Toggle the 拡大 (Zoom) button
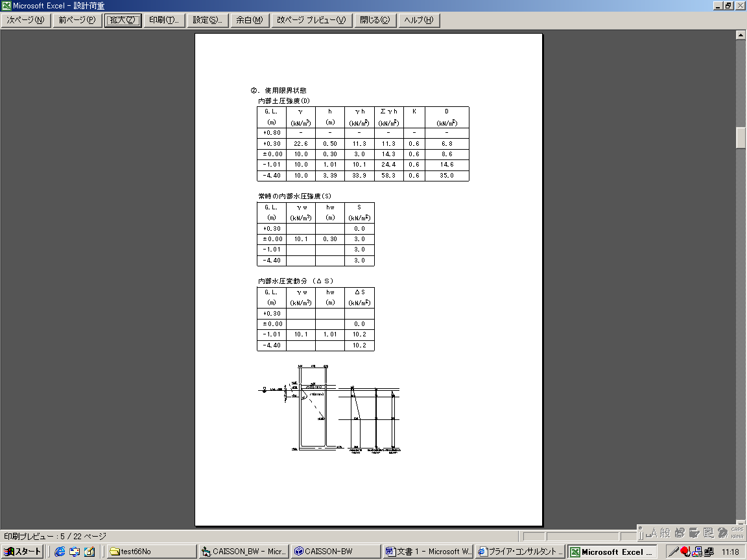The height and width of the screenshot is (560, 747). pyautogui.click(x=123, y=20)
